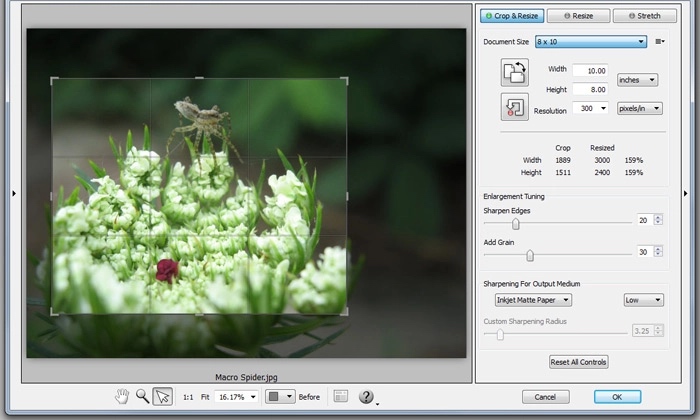Viewport: 700px width, 420px height.
Task: Click the help question mark icon
Action: click(366, 397)
